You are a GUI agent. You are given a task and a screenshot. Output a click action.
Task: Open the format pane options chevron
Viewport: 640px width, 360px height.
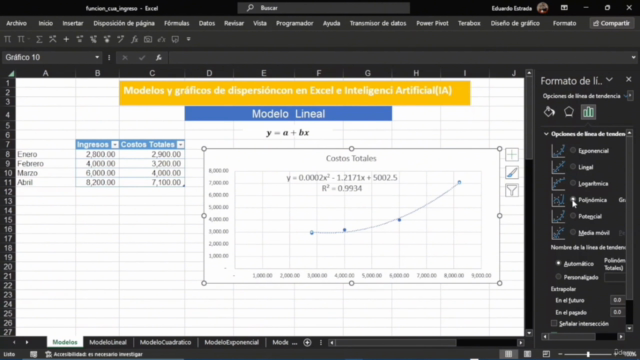point(610,80)
